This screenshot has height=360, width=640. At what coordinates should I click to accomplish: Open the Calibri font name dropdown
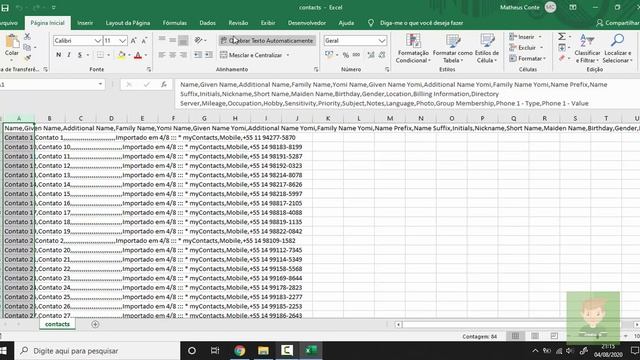[x=98, y=40]
